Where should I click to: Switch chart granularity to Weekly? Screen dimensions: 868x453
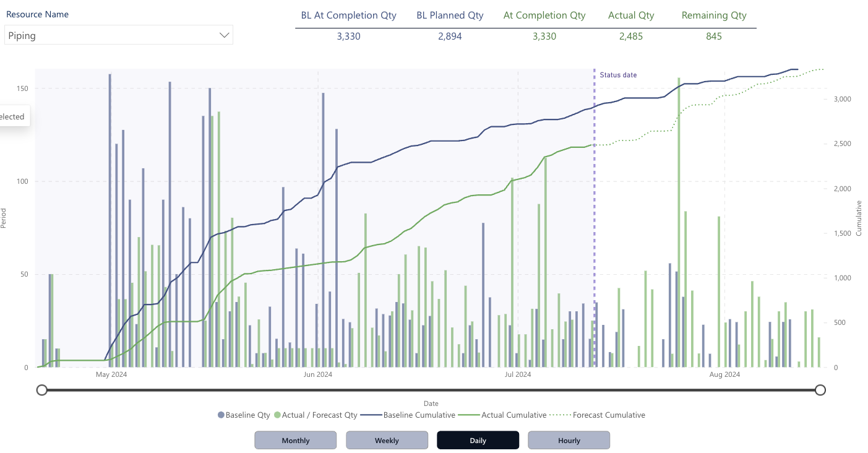click(x=387, y=441)
